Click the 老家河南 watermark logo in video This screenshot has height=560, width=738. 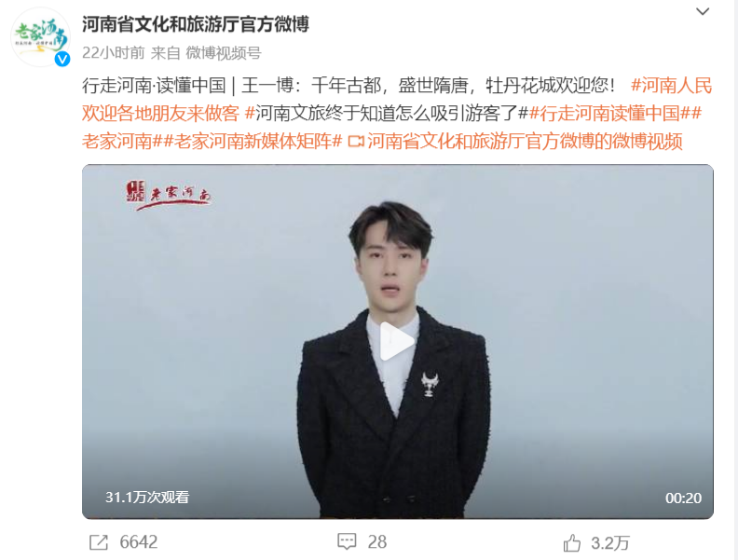coord(168,194)
